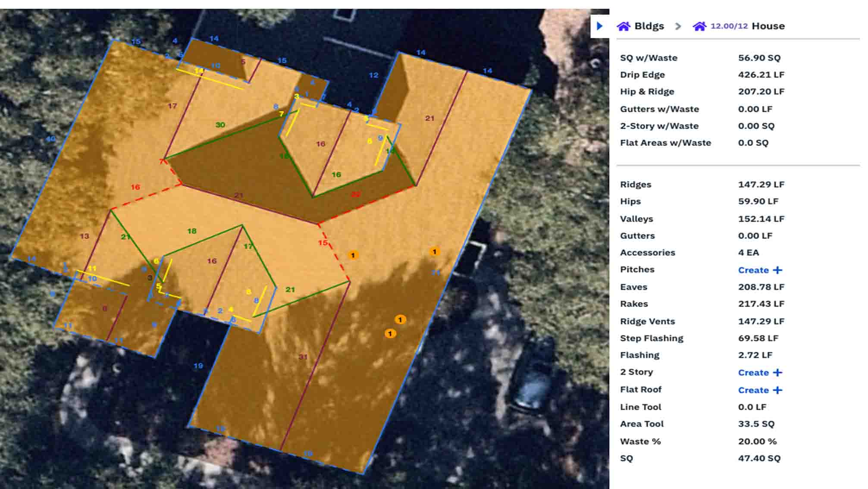Select accessory marker beside red line 15
The image size is (868, 489).
pos(353,255)
